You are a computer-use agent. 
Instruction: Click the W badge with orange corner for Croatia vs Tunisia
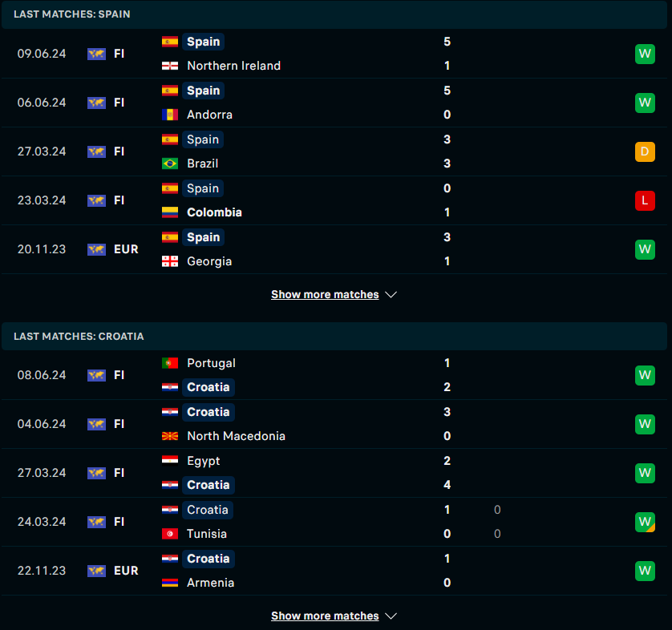coord(645,522)
